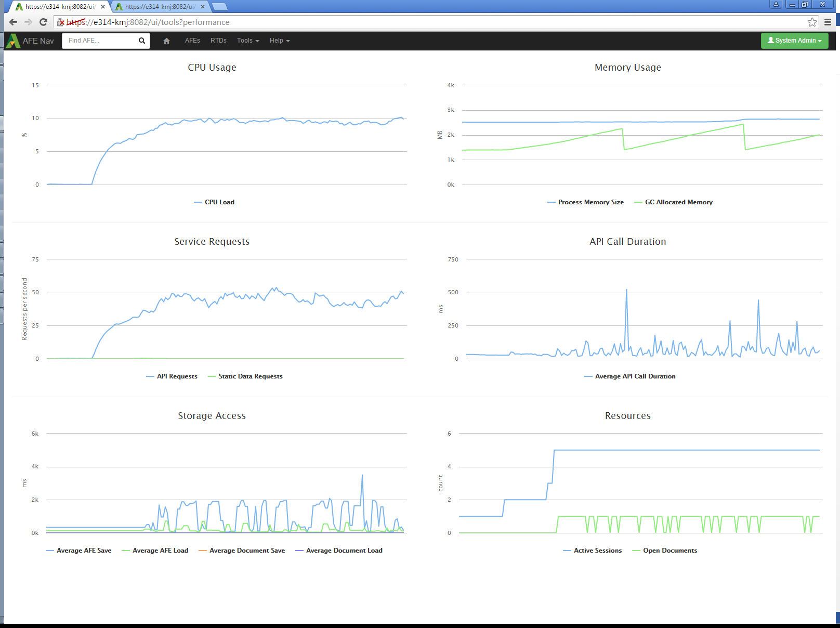The width and height of the screenshot is (840, 628).
Task: Open the home page icon
Action: tap(166, 41)
